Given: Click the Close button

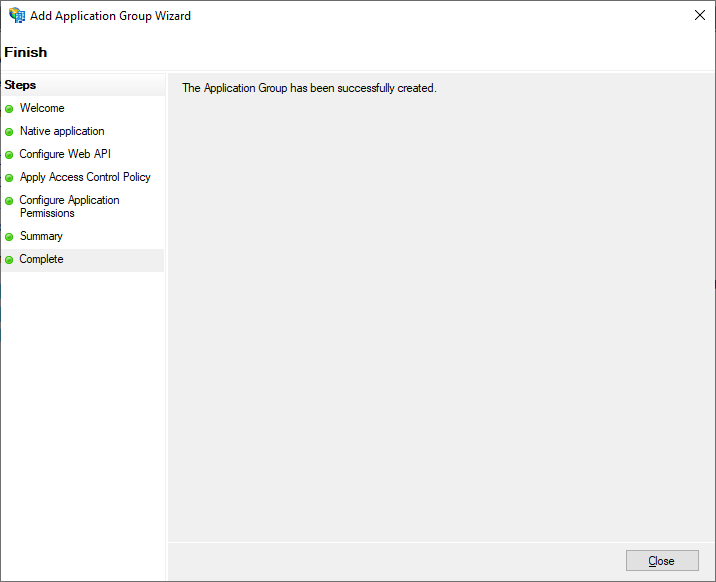Looking at the screenshot, I should [662, 560].
